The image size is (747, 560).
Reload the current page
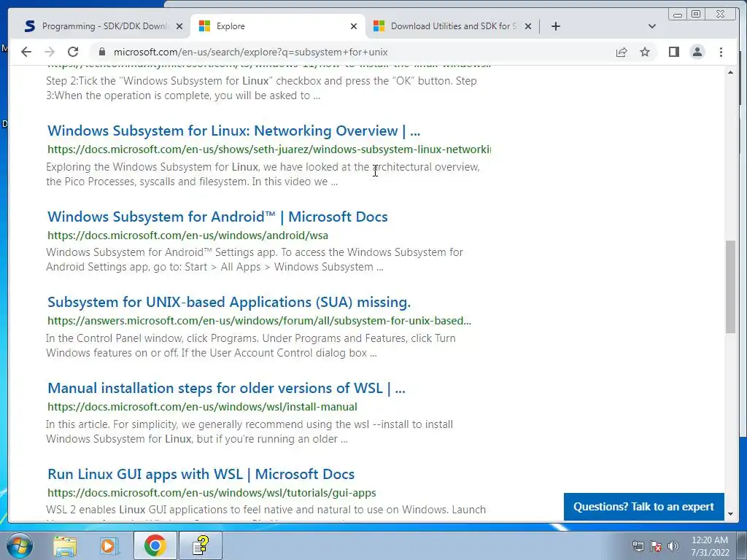tap(73, 52)
